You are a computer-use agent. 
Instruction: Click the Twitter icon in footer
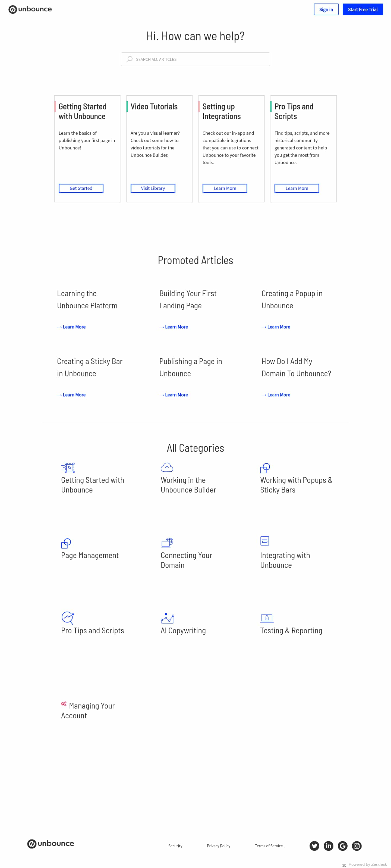pos(314,846)
